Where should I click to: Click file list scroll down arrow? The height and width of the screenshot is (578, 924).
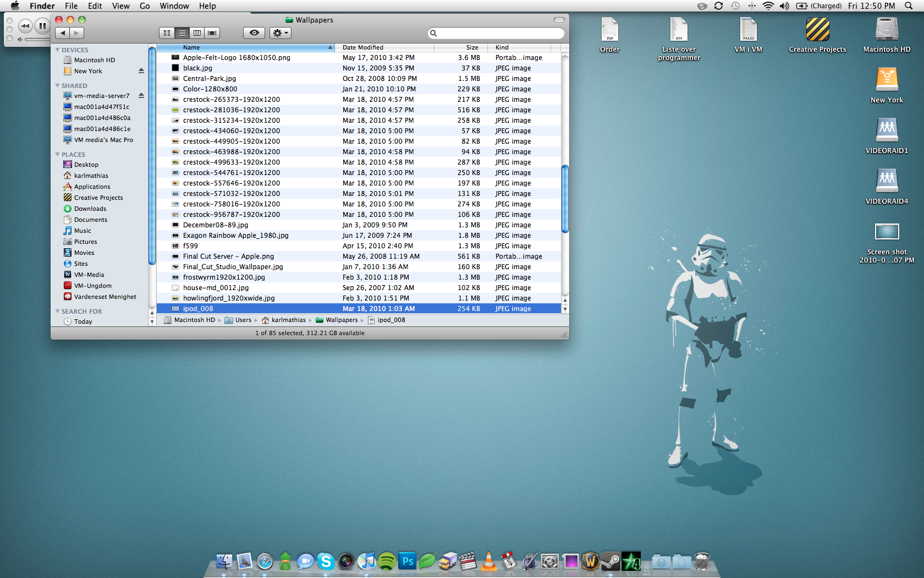click(565, 309)
